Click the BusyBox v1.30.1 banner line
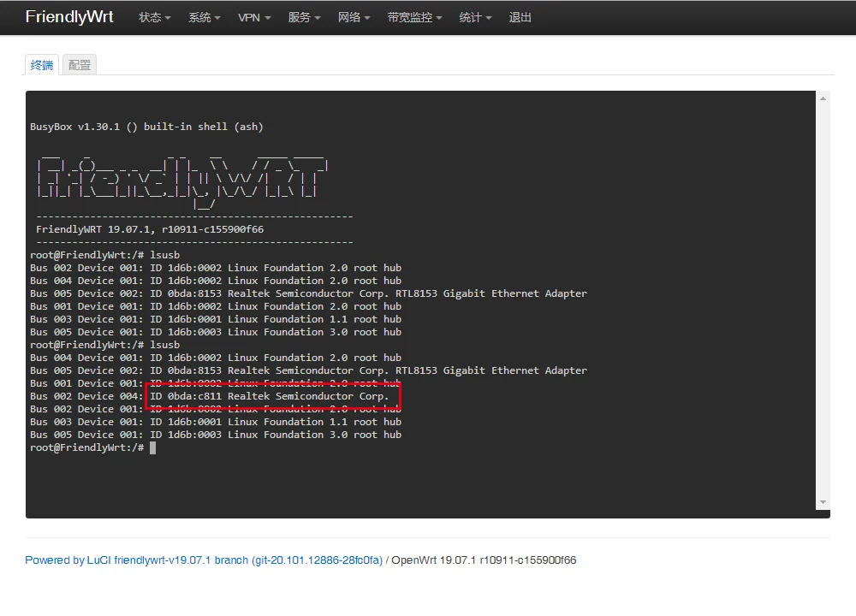 pyautogui.click(x=146, y=127)
